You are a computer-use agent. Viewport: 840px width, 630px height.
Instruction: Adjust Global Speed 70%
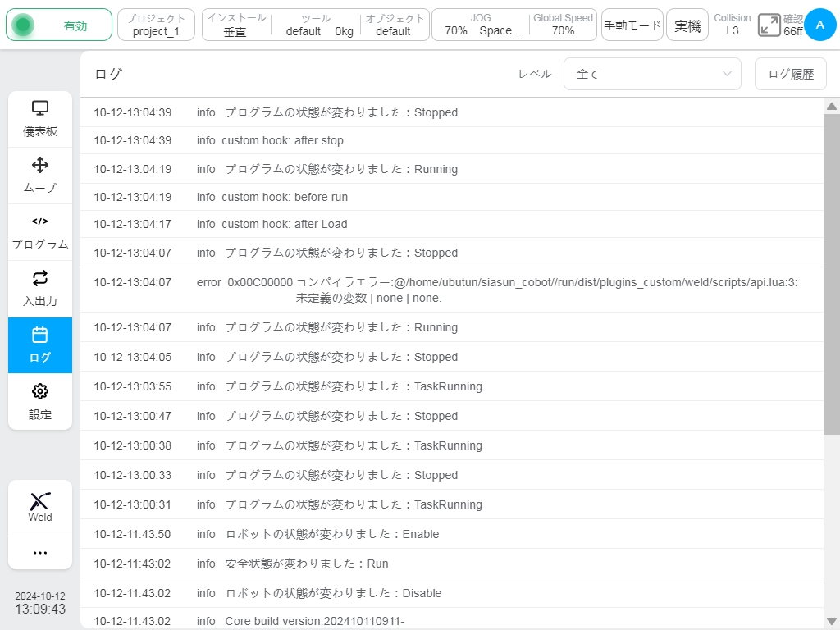(563, 25)
